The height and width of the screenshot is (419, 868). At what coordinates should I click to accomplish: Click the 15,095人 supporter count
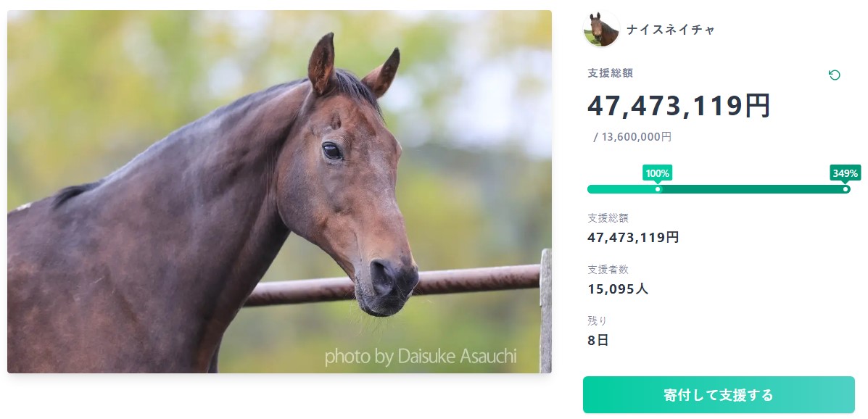click(x=618, y=289)
